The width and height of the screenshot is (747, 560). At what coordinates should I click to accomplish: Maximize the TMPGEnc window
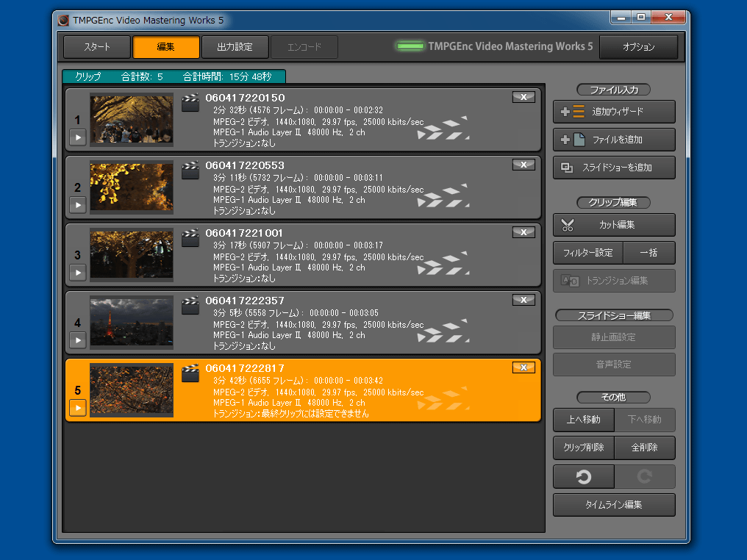(x=641, y=18)
